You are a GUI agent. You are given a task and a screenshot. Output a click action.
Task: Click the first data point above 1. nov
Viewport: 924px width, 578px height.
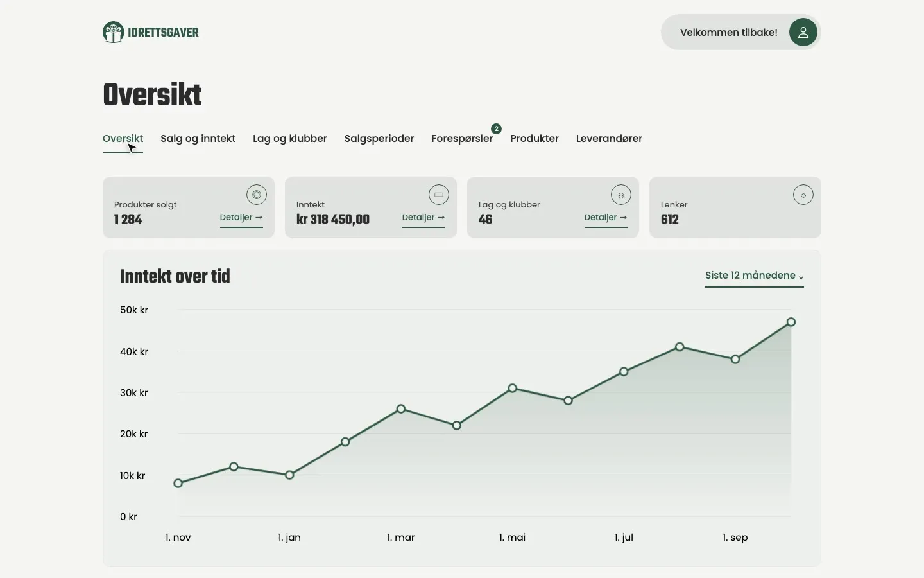coord(178,483)
